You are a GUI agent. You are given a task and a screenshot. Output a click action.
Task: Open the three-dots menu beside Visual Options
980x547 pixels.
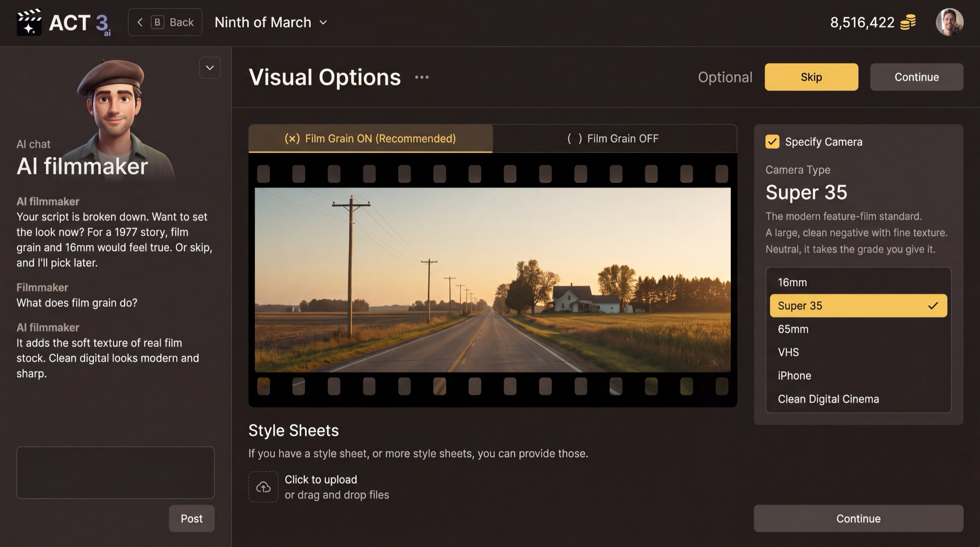pos(422,77)
